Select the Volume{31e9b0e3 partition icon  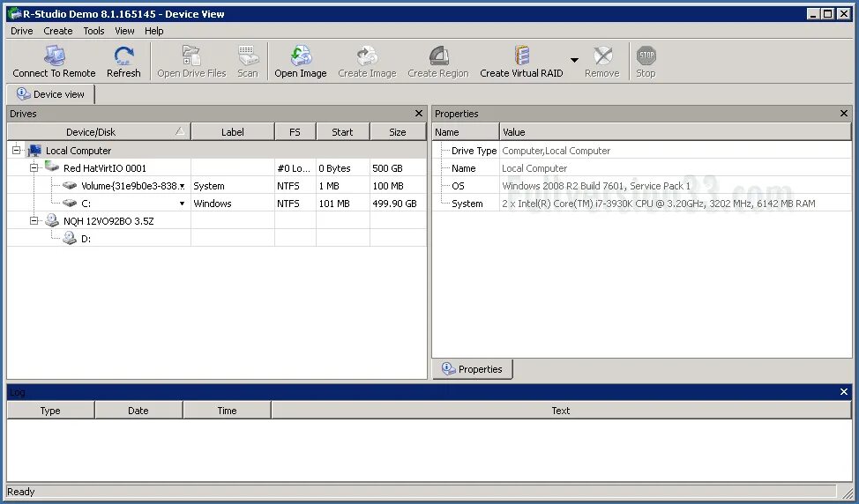[x=70, y=186]
